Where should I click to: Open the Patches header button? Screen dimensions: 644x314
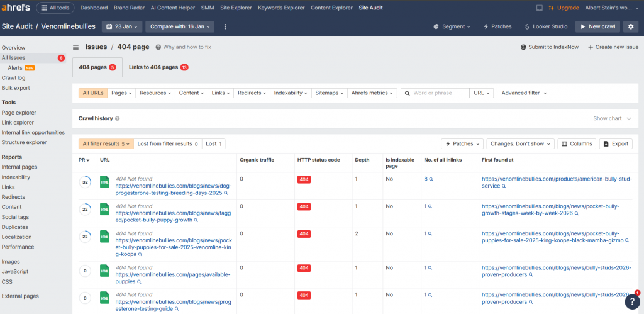498,26
